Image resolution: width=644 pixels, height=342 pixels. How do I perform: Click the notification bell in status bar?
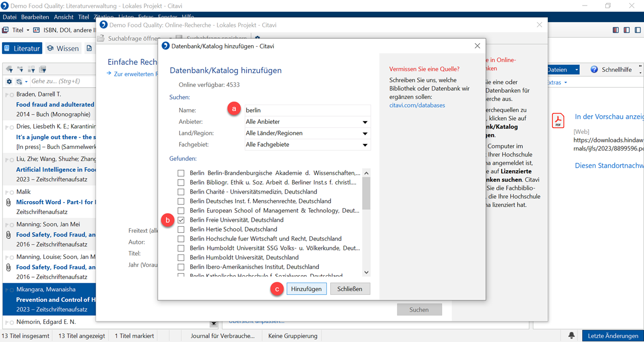pos(572,335)
